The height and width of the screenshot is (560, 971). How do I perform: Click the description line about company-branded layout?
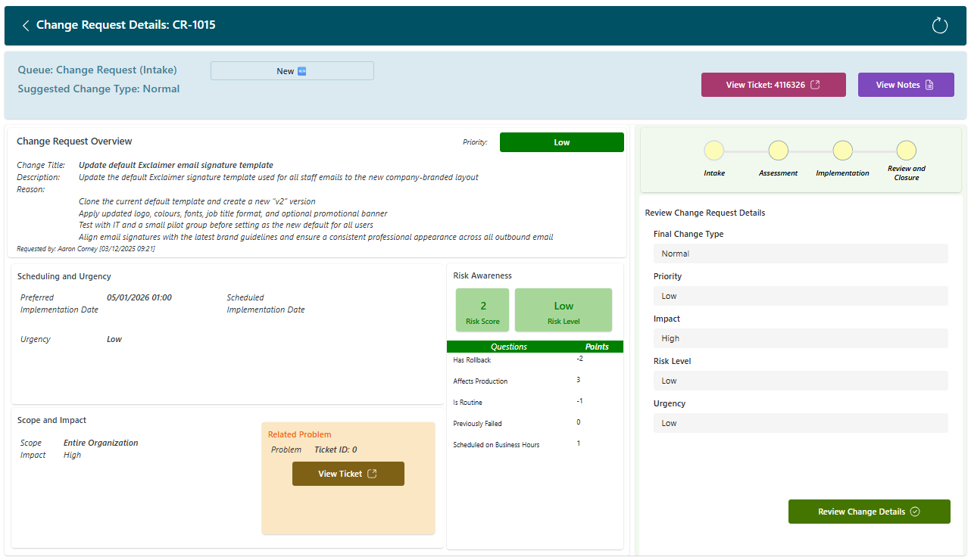(x=279, y=177)
